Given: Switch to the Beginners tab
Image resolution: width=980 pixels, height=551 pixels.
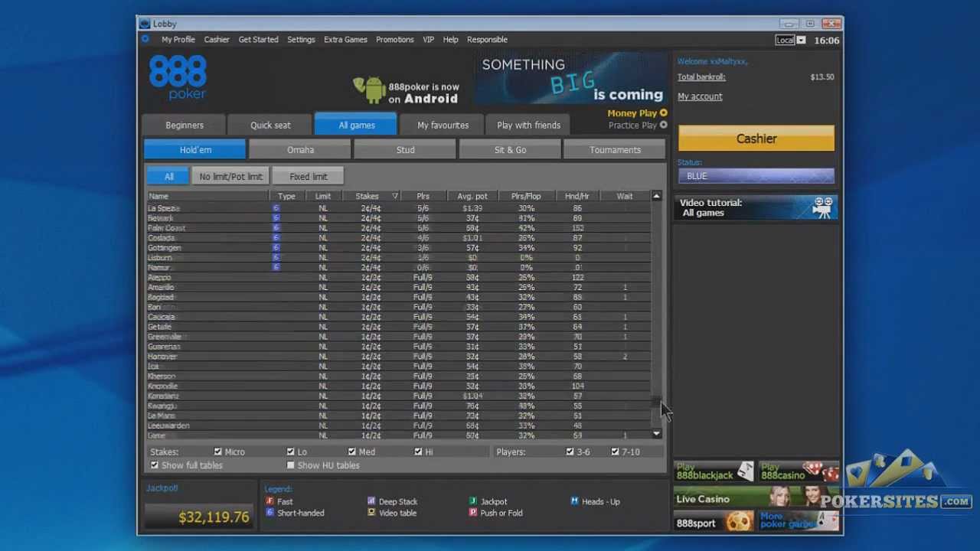Looking at the screenshot, I should [x=185, y=125].
